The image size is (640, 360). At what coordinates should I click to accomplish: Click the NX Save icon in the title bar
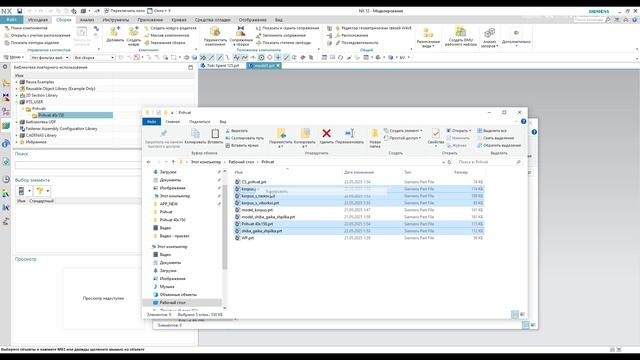(19, 11)
